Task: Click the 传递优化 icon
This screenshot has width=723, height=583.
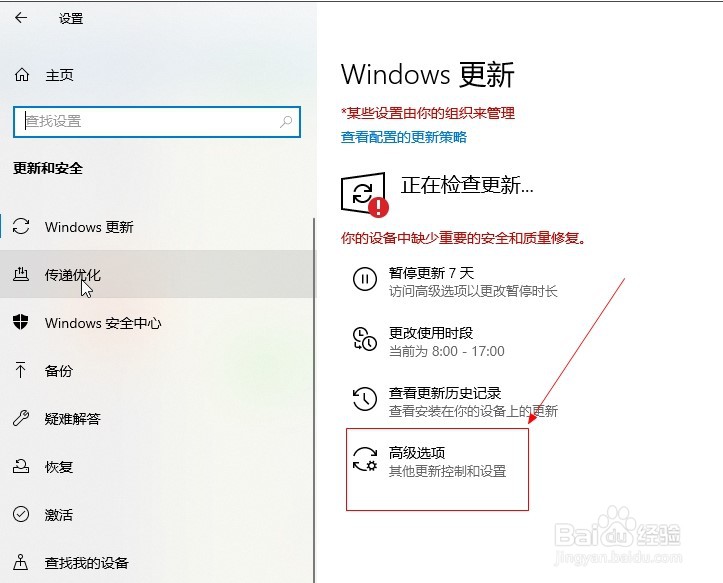Action: 21,274
